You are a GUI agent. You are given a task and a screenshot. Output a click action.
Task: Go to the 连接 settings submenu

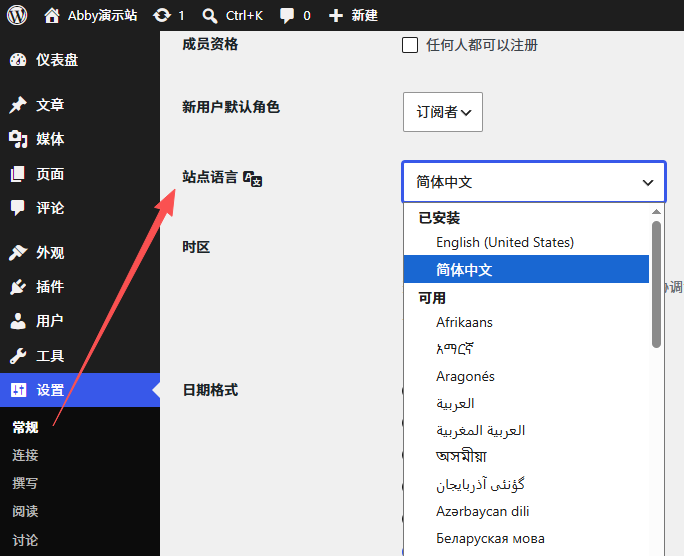click(x=25, y=455)
